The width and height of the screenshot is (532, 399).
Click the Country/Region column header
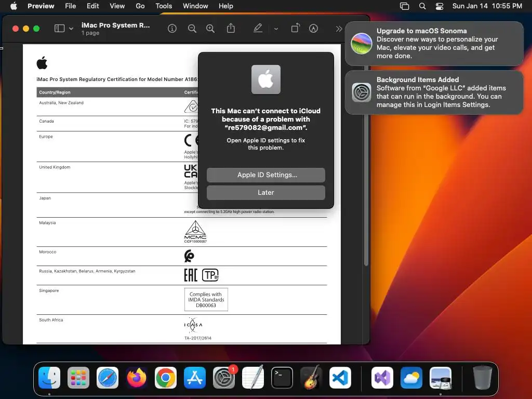pos(55,92)
